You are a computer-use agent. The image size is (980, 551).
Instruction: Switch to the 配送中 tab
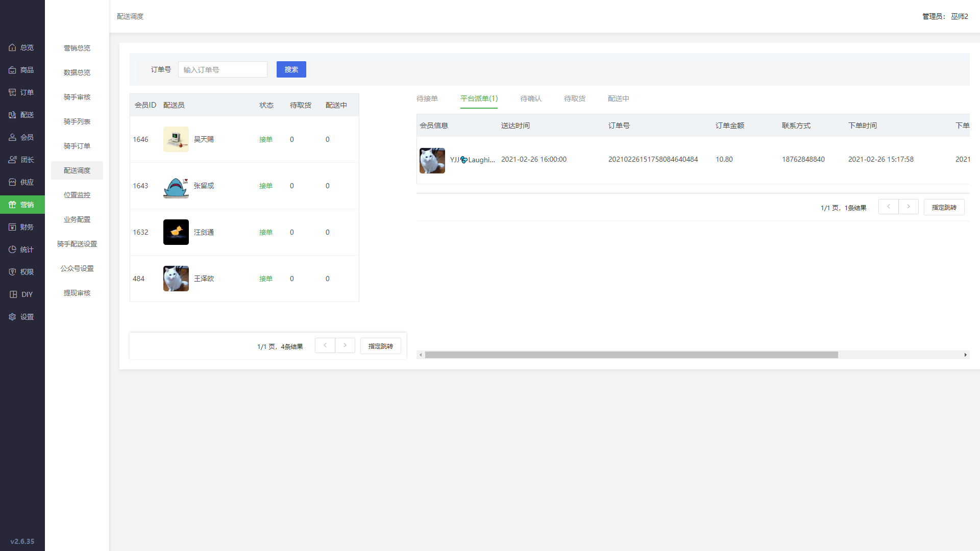(x=619, y=98)
